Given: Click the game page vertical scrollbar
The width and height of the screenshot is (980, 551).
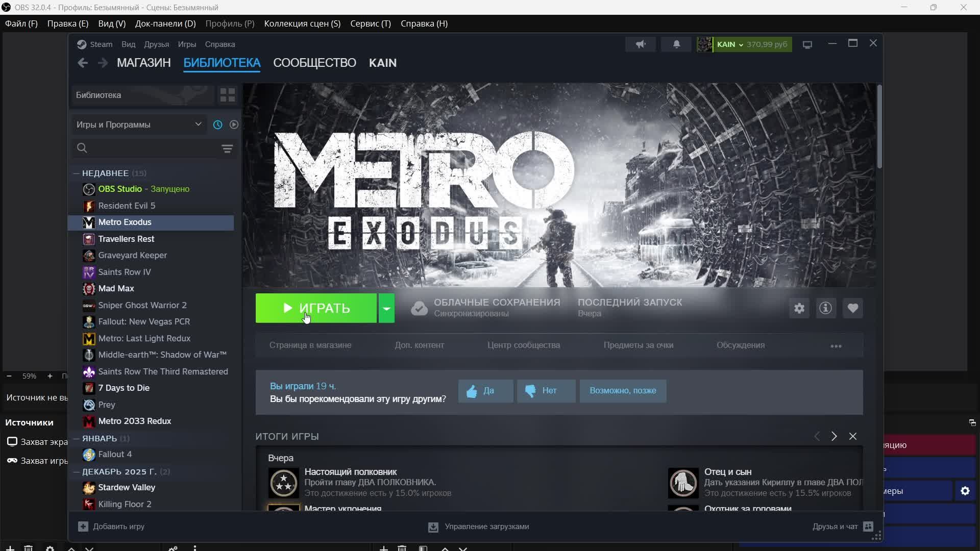Looking at the screenshot, I should pyautogui.click(x=879, y=128).
